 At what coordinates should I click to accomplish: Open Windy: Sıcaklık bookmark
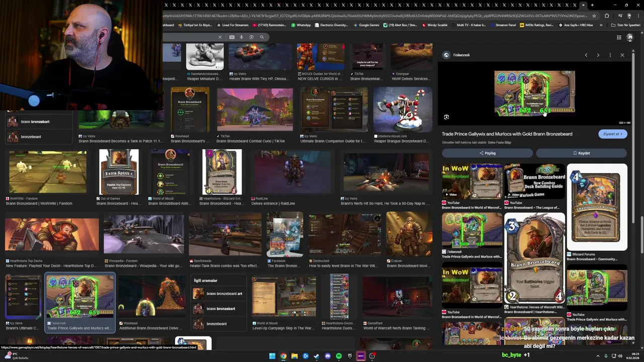[434, 25]
